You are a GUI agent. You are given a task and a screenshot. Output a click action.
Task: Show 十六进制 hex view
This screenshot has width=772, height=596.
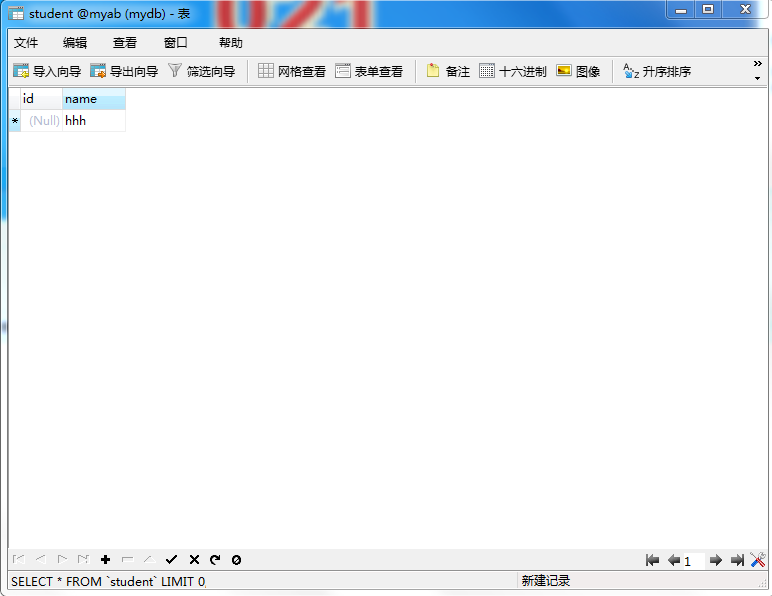coord(513,71)
